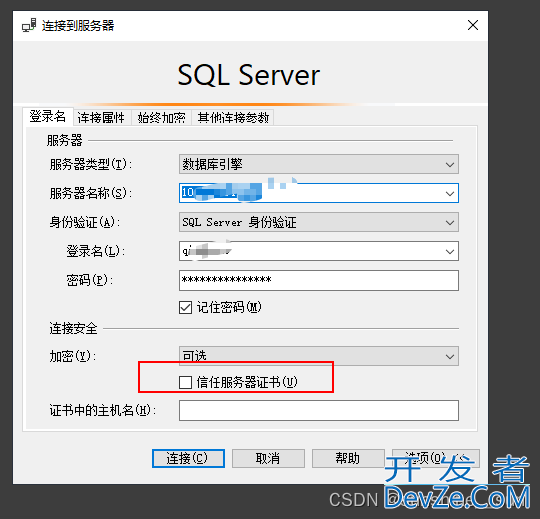Click the 证书中的主机名 input field
Screen dimensions: 540x519
click(x=319, y=410)
